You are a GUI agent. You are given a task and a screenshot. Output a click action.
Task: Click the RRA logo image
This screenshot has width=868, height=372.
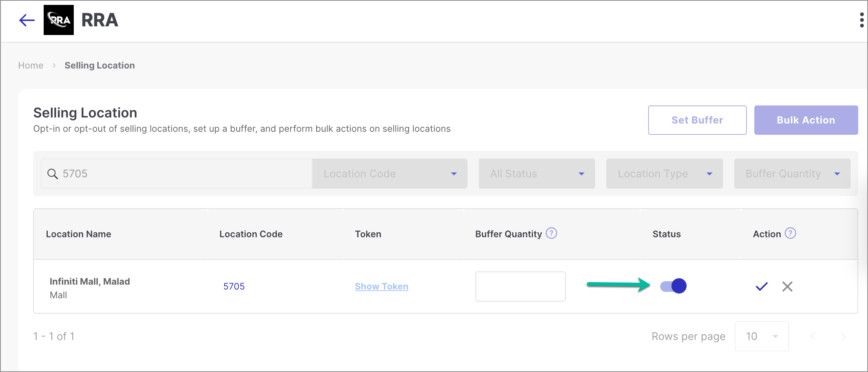(x=59, y=20)
